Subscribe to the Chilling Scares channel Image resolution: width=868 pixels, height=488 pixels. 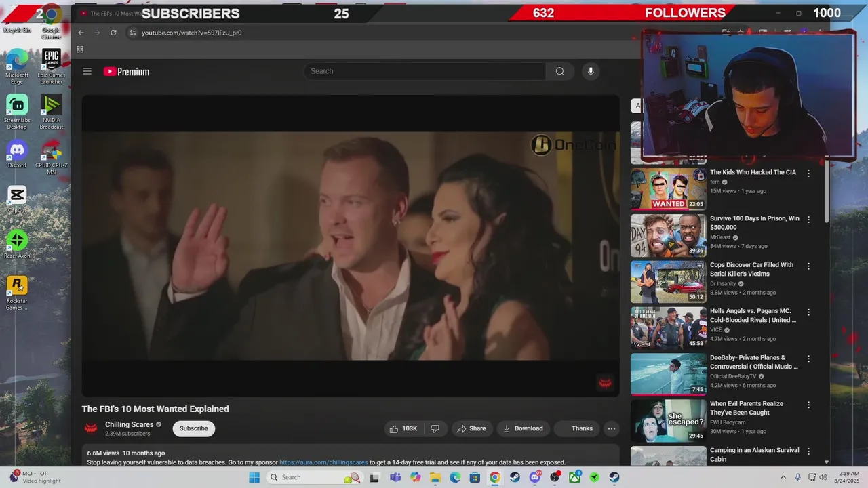pos(194,428)
